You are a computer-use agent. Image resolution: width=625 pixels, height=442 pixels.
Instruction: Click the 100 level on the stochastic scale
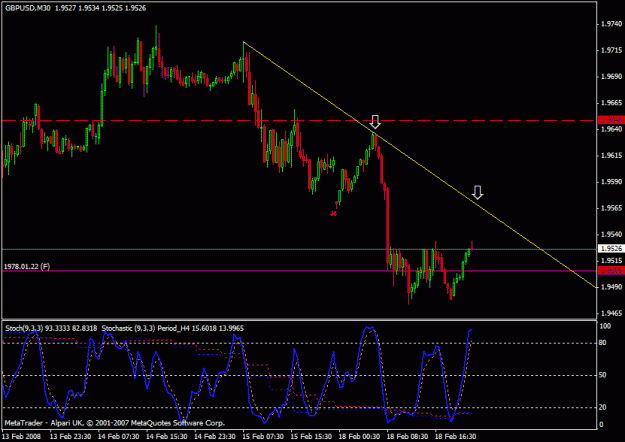coord(605,326)
